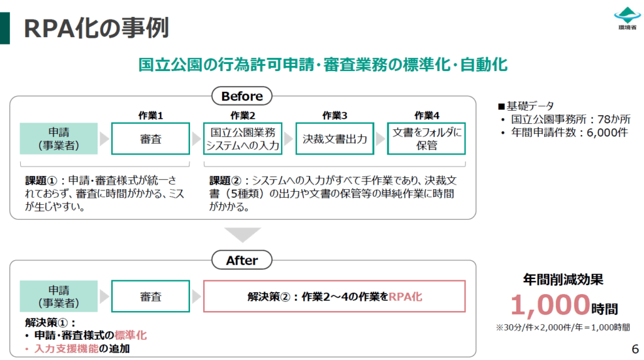The image size is (644, 360).
Task: Click the arrow between 作業2 and 作業3 boxes
Action: 289,139
